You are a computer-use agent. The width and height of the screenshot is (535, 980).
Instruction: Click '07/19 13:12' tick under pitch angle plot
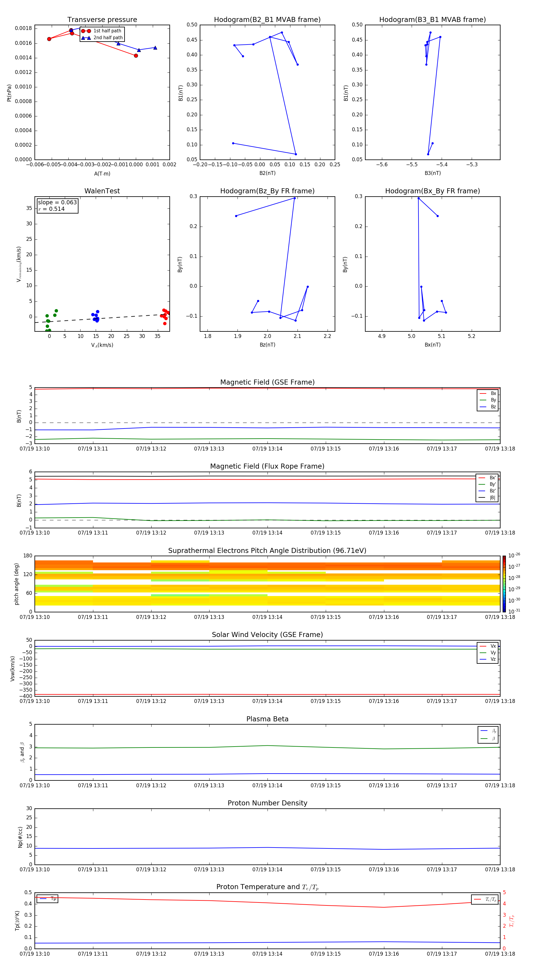click(151, 617)
